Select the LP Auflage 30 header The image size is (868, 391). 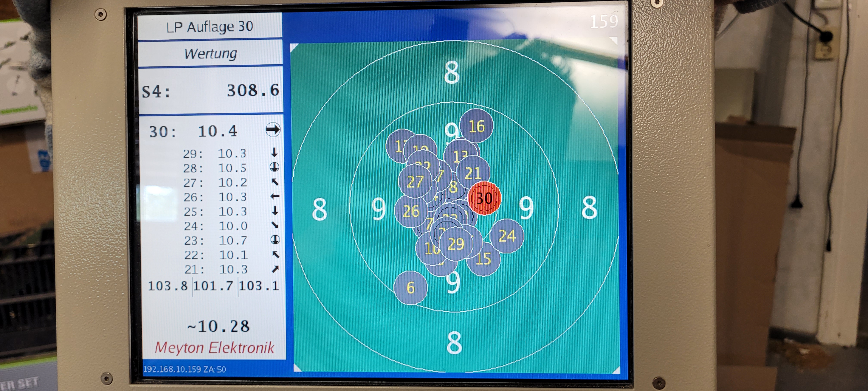(x=210, y=27)
